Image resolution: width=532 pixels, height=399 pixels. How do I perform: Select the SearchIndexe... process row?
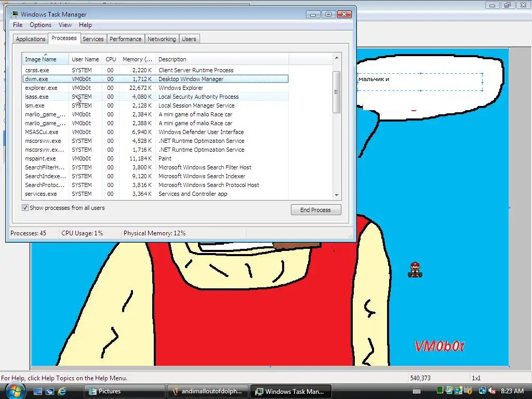click(155, 176)
